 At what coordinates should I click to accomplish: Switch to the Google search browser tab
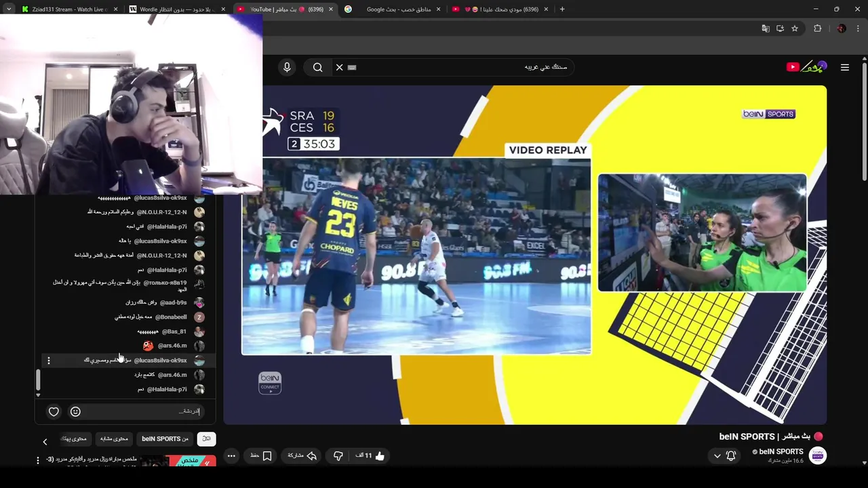(x=393, y=9)
